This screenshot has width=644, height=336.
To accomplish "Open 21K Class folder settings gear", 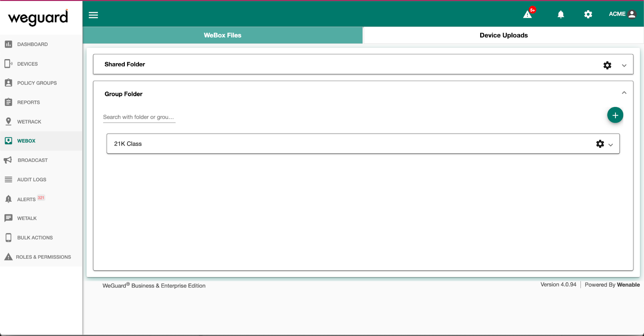I will click(600, 144).
